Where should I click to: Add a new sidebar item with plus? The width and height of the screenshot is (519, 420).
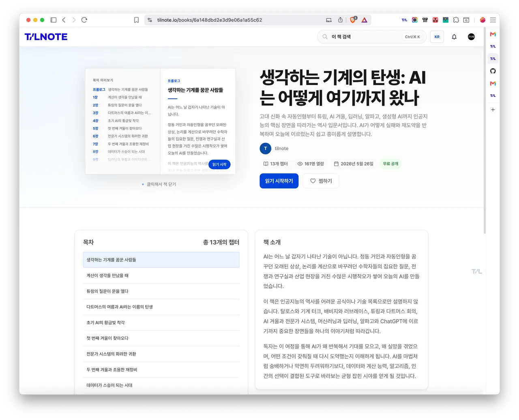pos(493,110)
